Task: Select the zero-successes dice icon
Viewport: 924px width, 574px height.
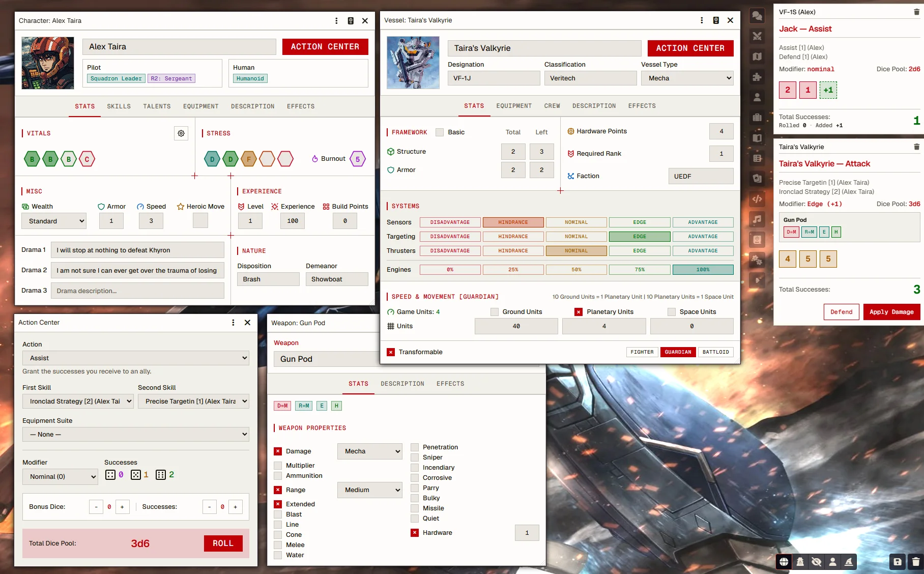Action: [x=110, y=475]
